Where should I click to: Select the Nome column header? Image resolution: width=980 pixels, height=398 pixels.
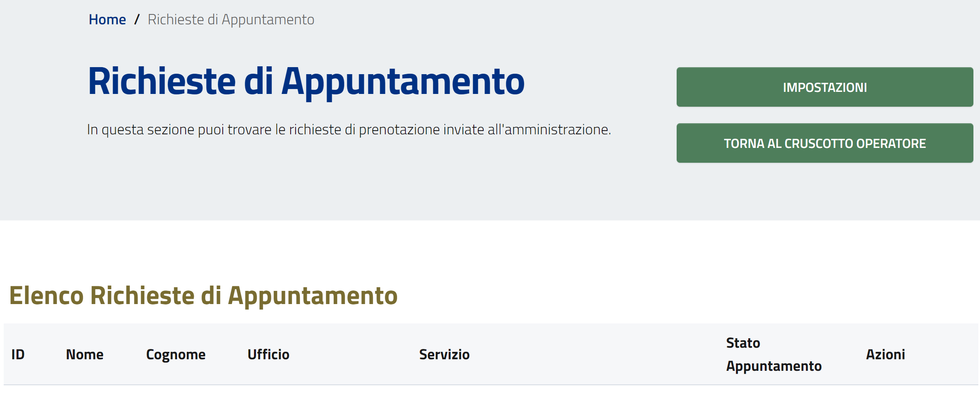[x=85, y=355]
